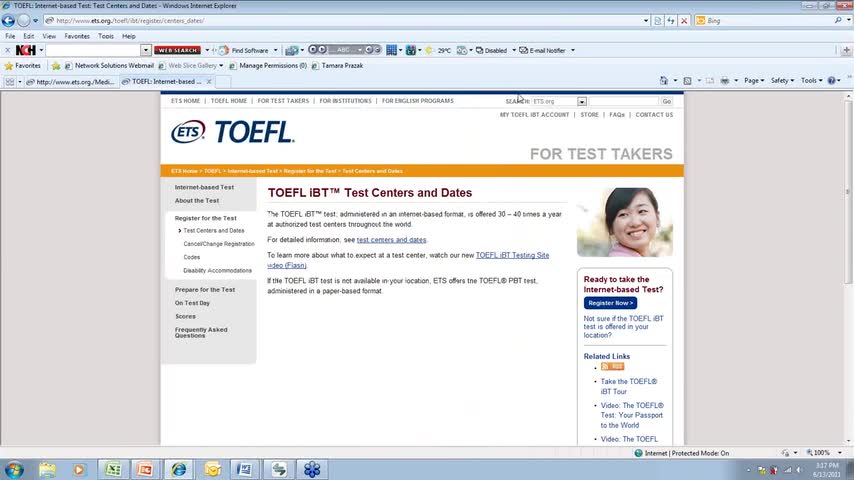Image resolution: width=854 pixels, height=480 pixels.
Task: Click the red WEB SEARCH button
Action: click(x=178, y=50)
